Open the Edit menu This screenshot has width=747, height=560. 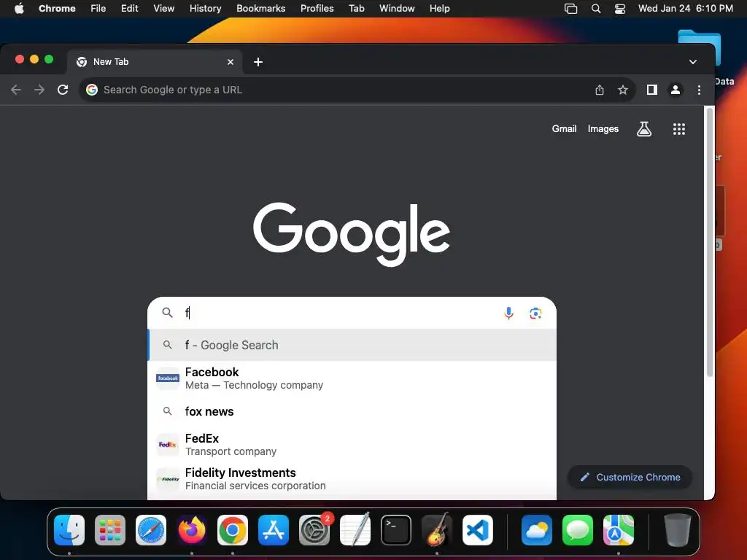130,9
